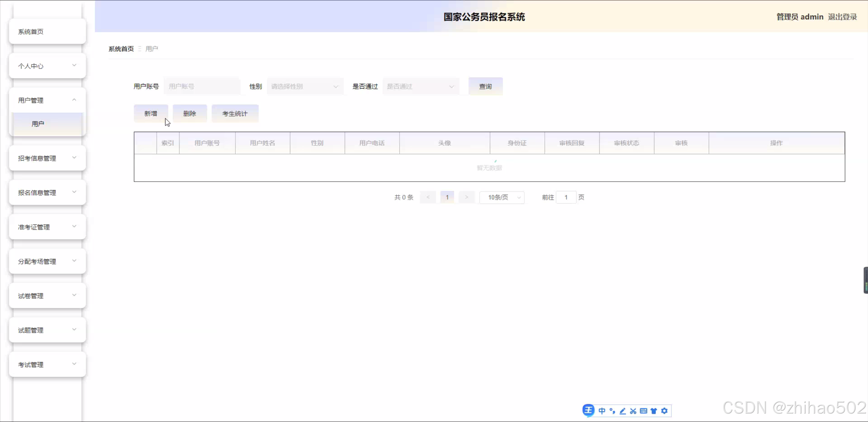868x422 pixels.
Task: Click the punctuation mode icon in input toolbar
Action: point(612,411)
